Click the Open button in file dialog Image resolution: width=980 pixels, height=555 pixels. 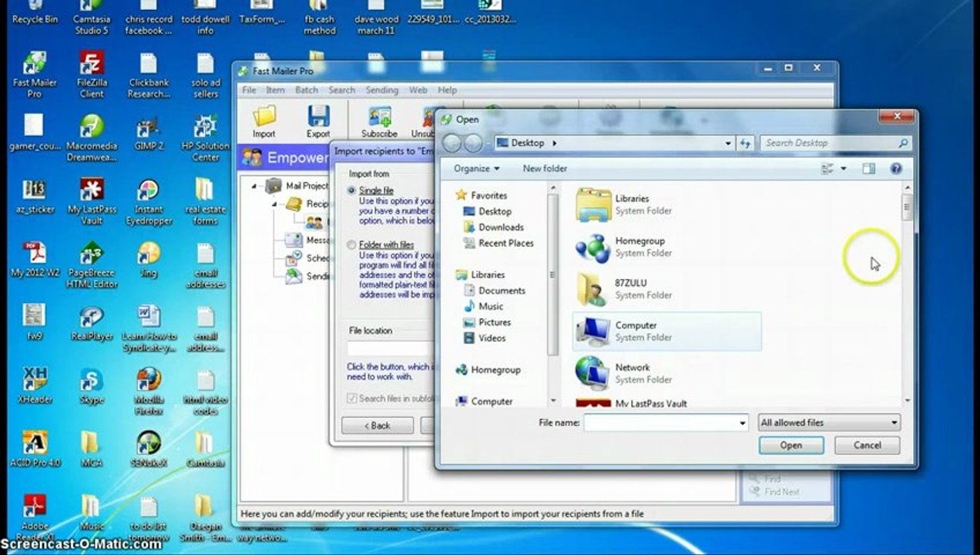click(791, 446)
